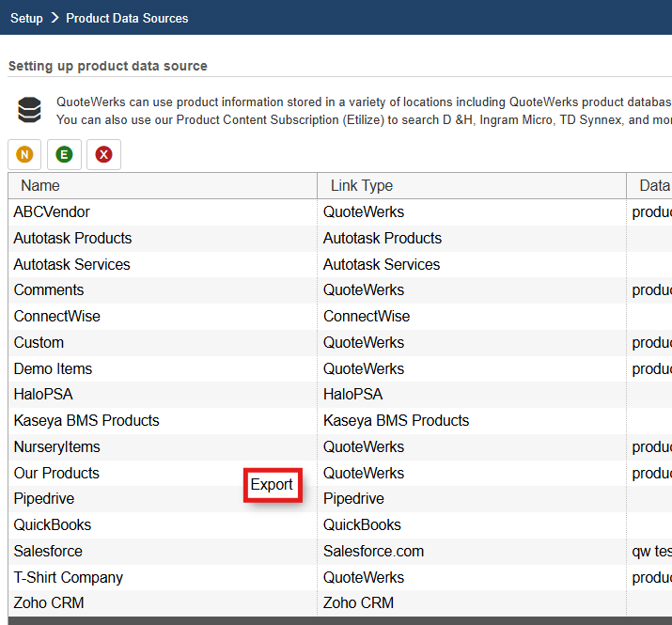This screenshot has width=672, height=625.
Task: Select the QuickBooks data source row
Action: point(52,524)
